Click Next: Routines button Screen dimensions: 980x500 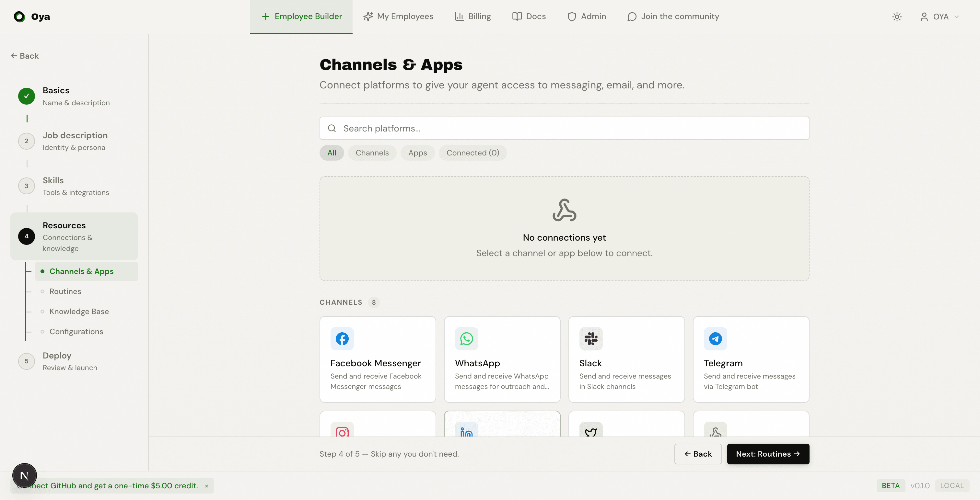click(768, 454)
